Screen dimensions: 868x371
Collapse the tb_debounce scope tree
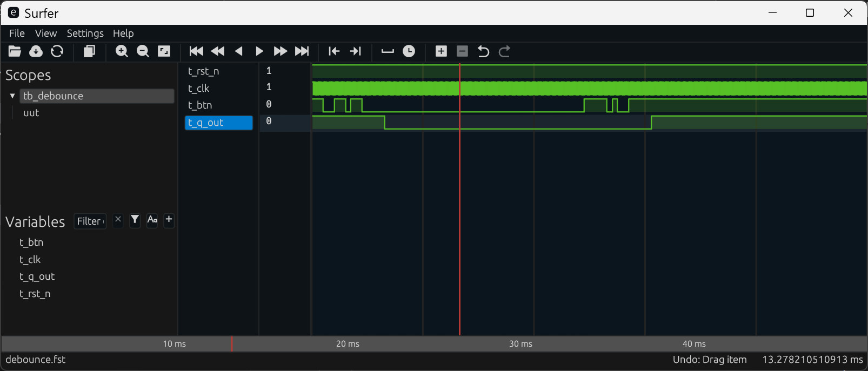[12, 96]
